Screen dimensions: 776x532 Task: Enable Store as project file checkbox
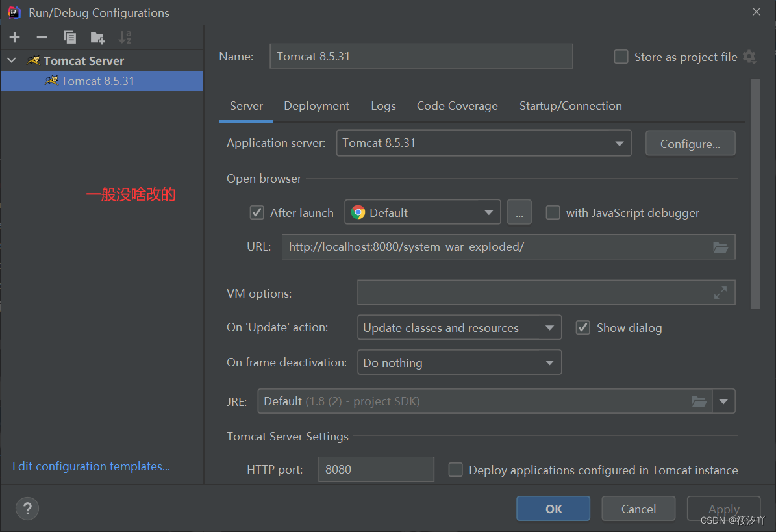(x=621, y=57)
